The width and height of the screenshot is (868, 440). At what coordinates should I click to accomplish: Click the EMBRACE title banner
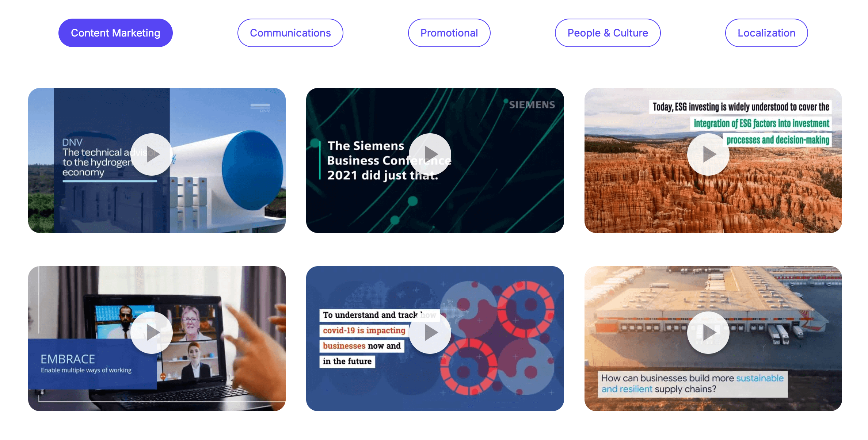click(x=92, y=364)
